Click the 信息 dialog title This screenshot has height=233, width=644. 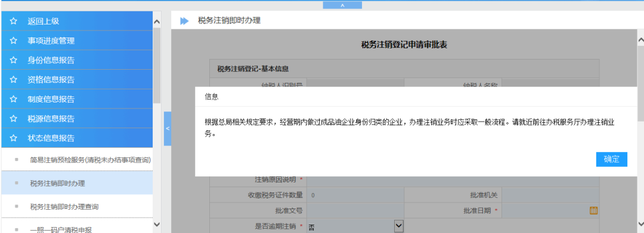coord(212,97)
